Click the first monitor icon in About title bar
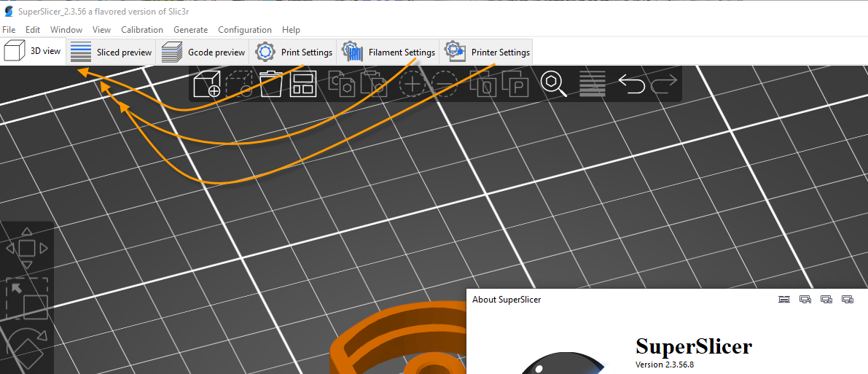Screen dimensions: 868x374 point(783,299)
